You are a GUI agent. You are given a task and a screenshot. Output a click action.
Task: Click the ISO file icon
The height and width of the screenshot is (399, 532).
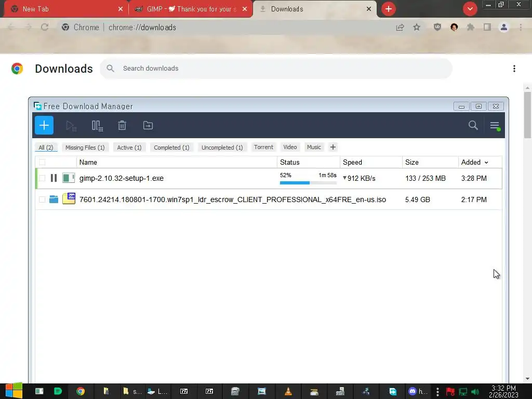click(69, 198)
